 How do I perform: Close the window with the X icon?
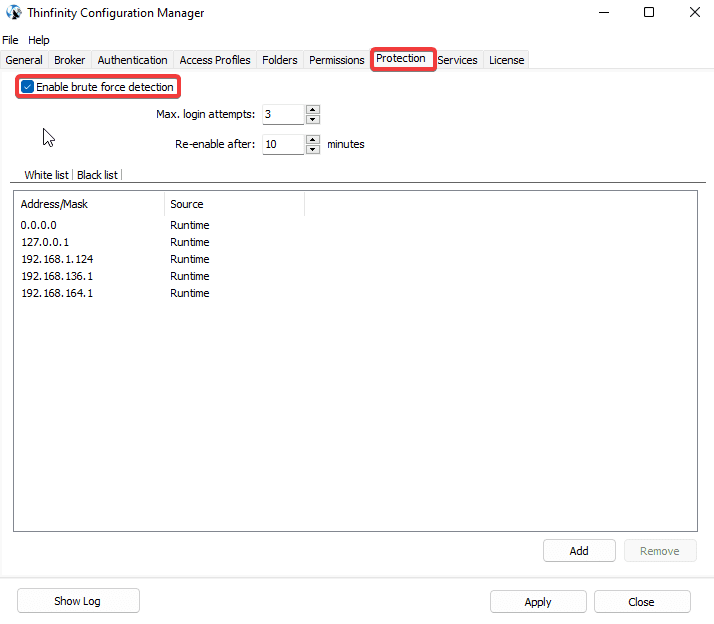(694, 12)
